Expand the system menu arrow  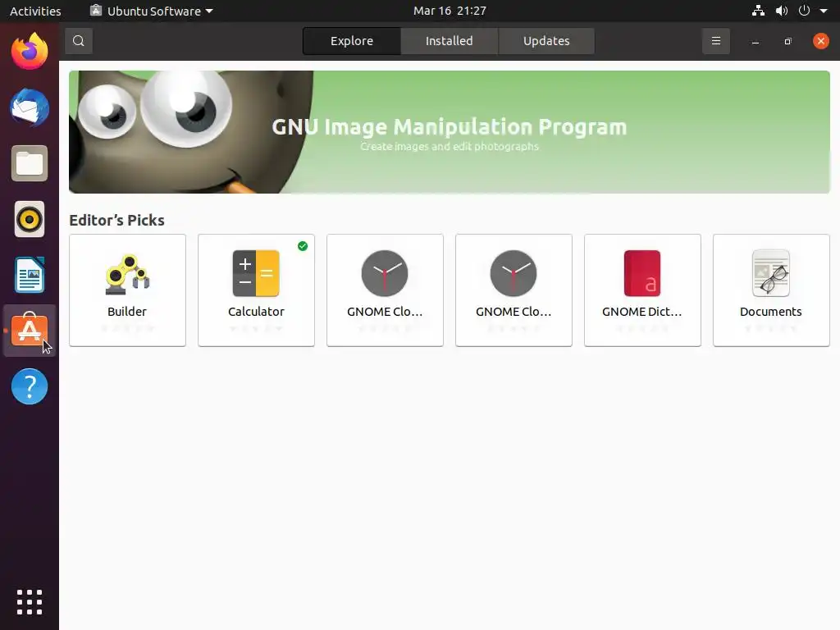point(824,11)
